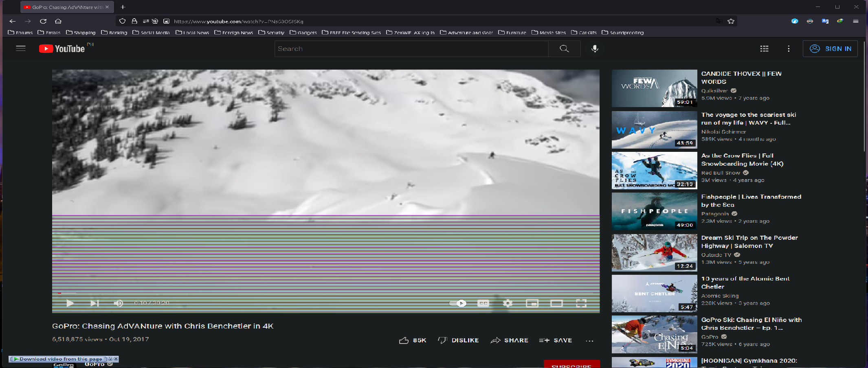This screenshot has height=368, width=868.
Task: Expand the Banking bookmark folder
Action: [x=114, y=33]
